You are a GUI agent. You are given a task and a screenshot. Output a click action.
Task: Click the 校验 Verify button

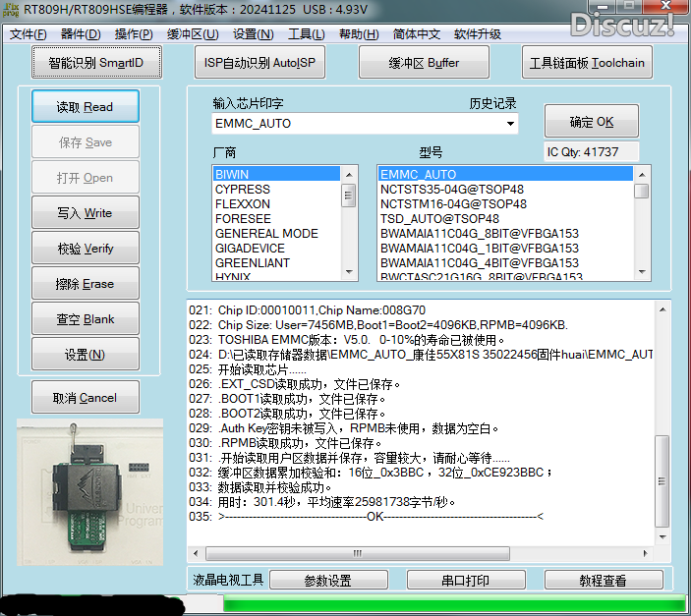pos(86,249)
